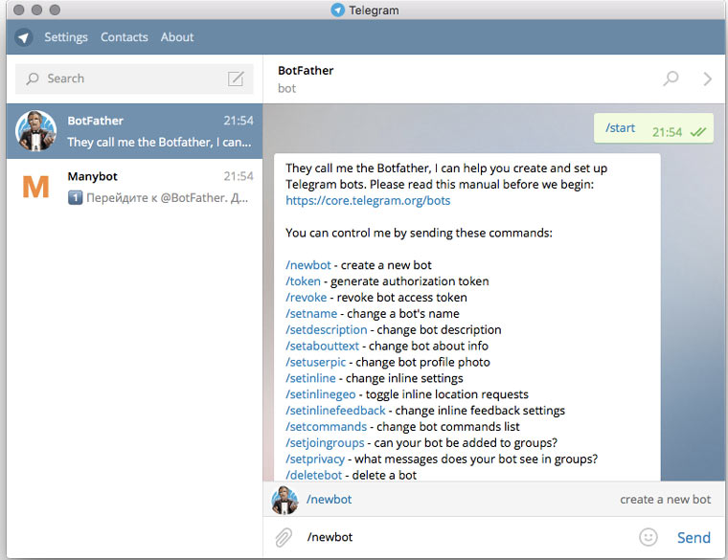Select the BotFather chat in the list

[134, 131]
